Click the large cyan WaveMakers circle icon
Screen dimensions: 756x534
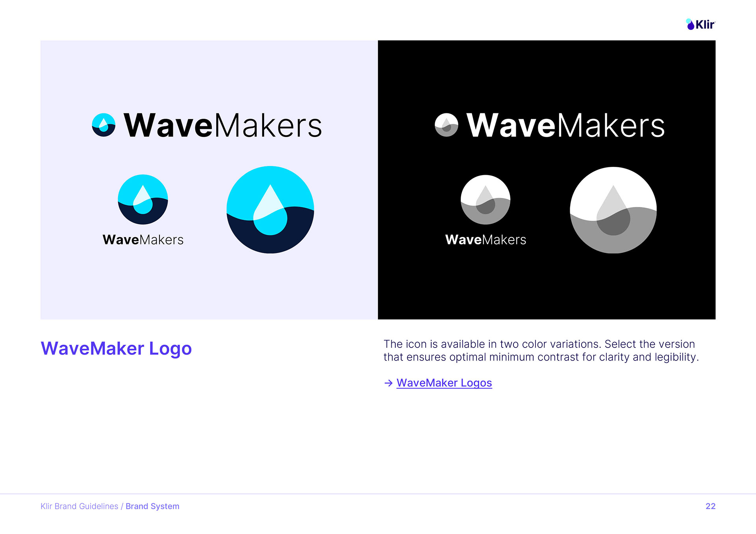coord(270,210)
